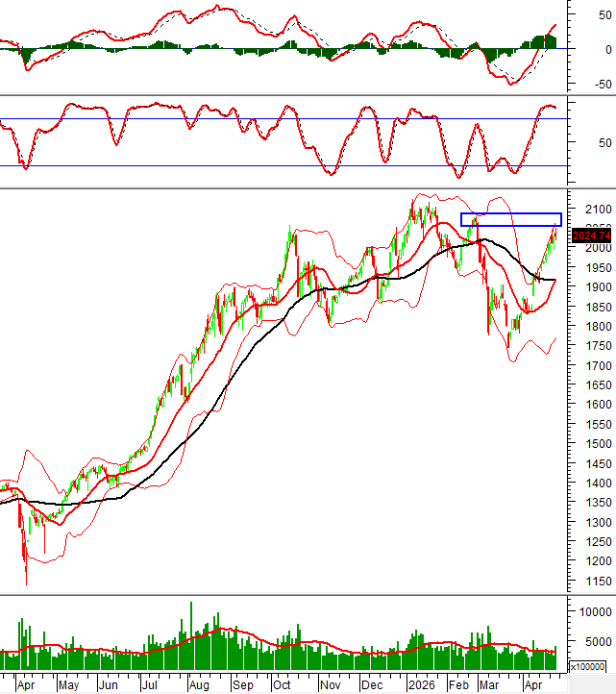
Task: Click the Jul label on the time axis
Action: [149, 686]
